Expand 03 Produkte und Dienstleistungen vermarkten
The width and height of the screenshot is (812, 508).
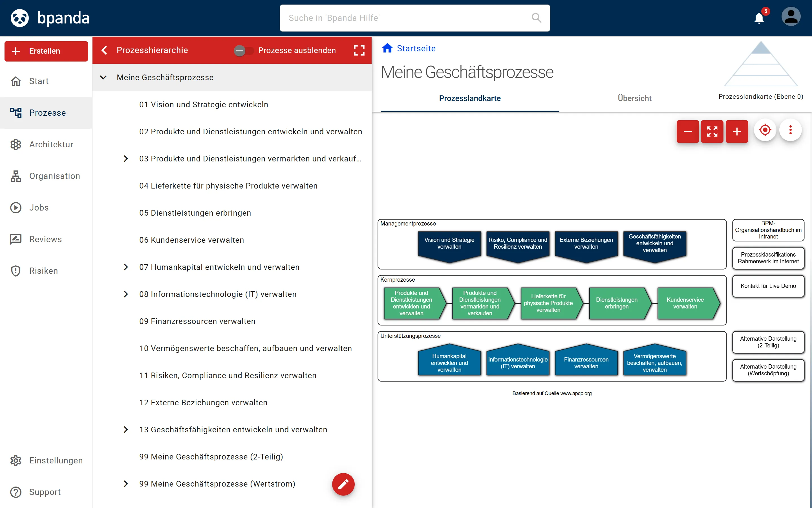point(126,159)
